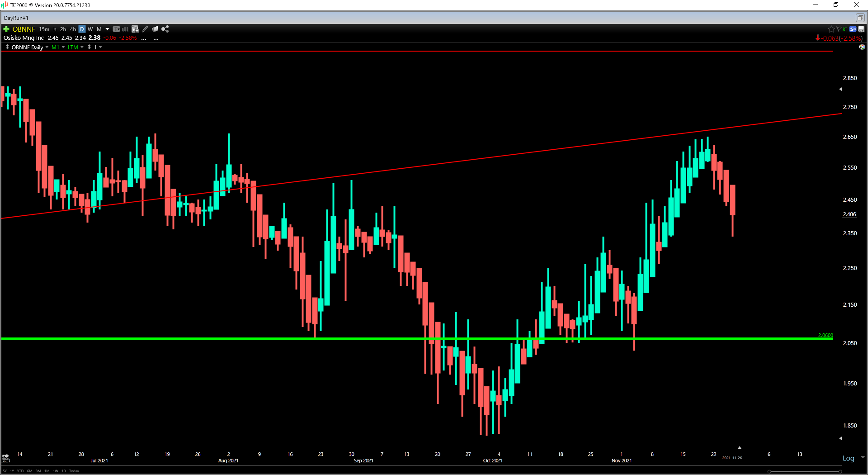Set range to 1W
Screen dimensions: 868x475
tap(56, 471)
